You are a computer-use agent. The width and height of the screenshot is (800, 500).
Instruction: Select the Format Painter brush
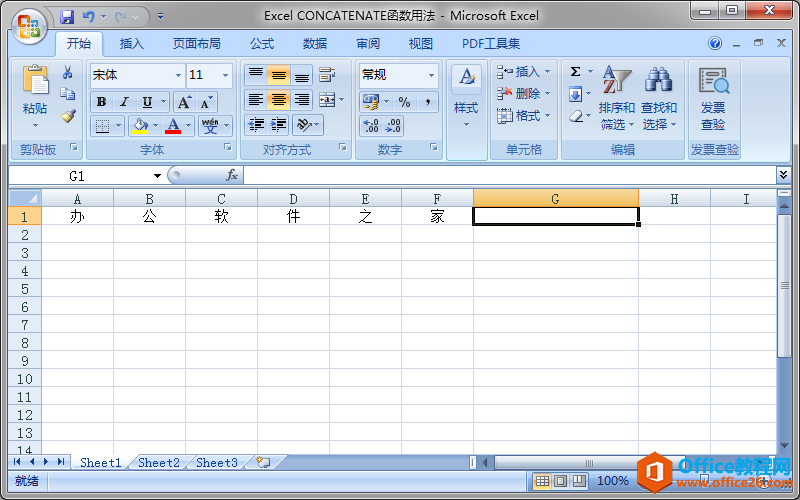67,116
